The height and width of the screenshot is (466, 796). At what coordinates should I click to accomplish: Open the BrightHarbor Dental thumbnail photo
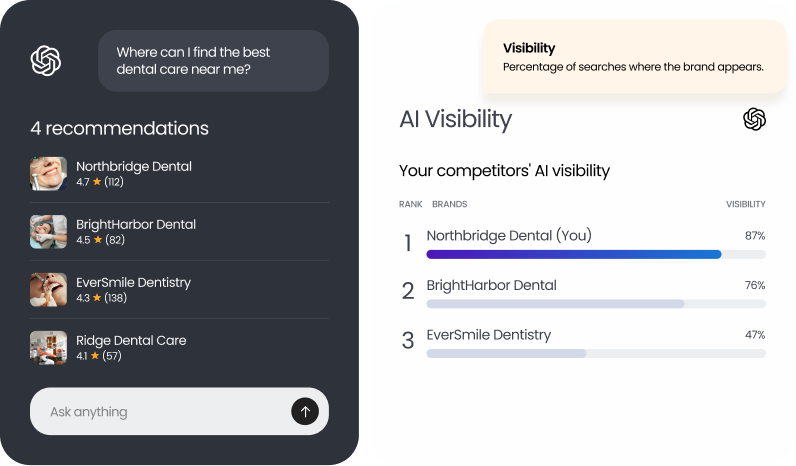48,232
